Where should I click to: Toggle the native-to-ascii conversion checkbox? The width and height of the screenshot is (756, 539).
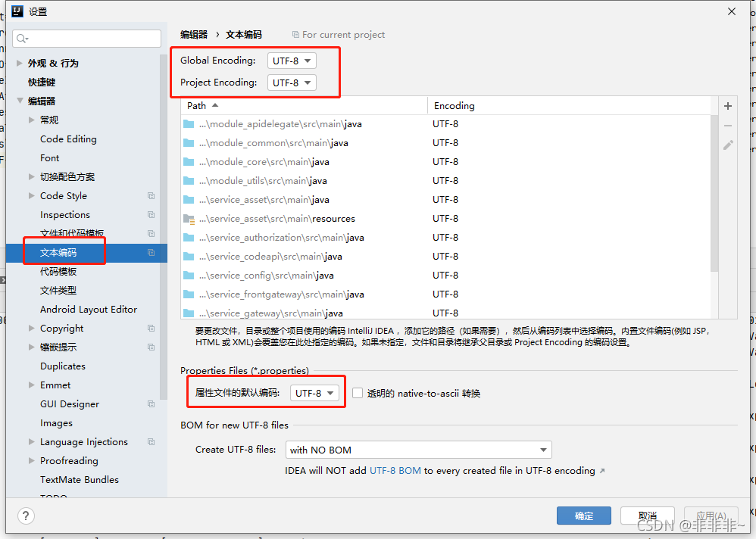tap(358, 393)
